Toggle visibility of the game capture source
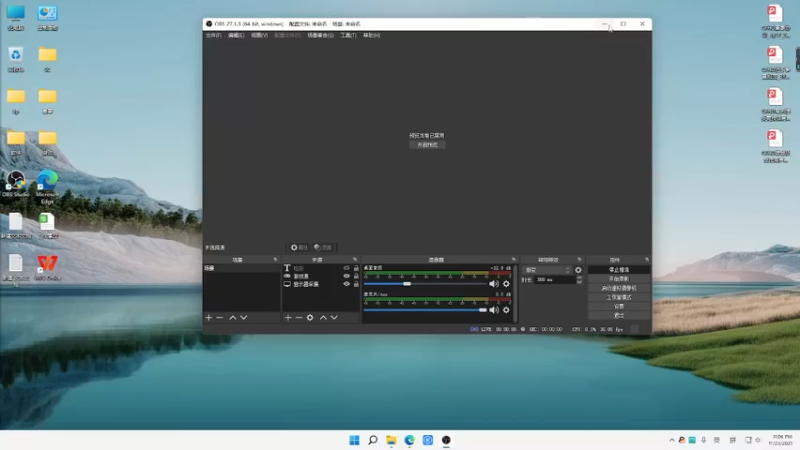Image resolution: width=800 pixels, height=450 pixels. pyautogui.click(x=346, y=276)
